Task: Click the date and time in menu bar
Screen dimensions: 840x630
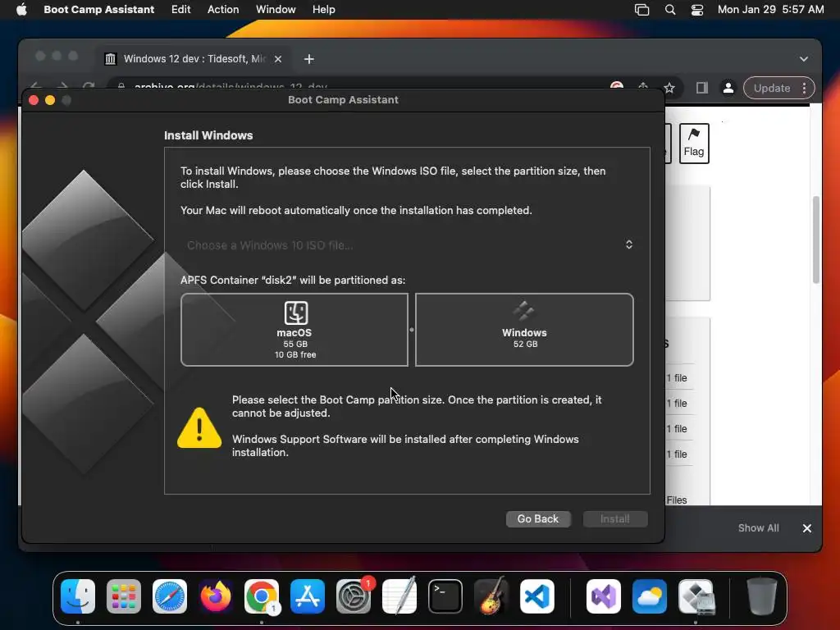Action: click(770, 9)
